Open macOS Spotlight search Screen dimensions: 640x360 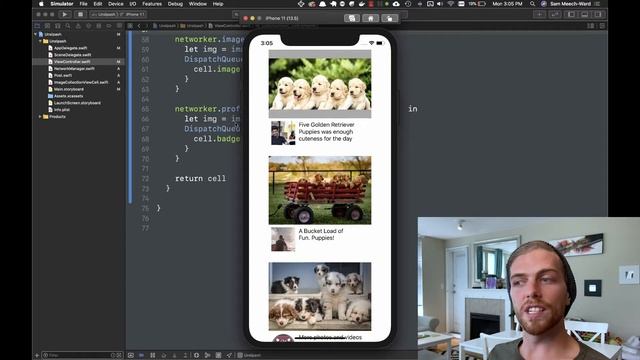pyautogui.click(x=532, y=4)
